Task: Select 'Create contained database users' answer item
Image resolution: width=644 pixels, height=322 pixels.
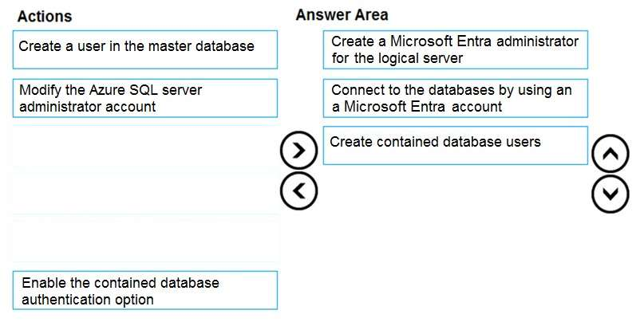Action: point(456,145)
